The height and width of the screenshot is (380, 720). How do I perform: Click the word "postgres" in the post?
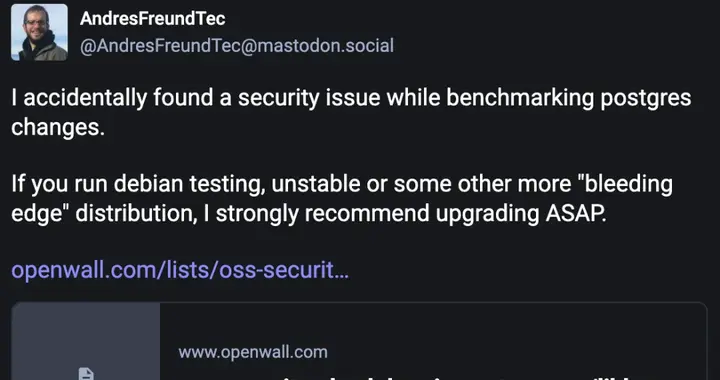pos(646,98)
